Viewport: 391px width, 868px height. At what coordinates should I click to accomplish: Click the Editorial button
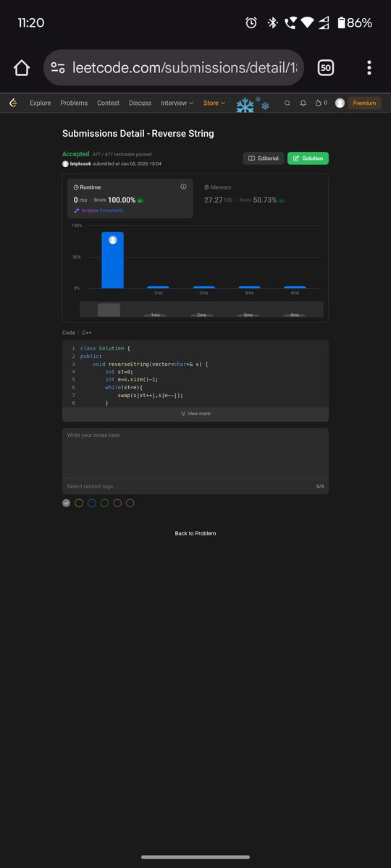[x=264, y=158]
